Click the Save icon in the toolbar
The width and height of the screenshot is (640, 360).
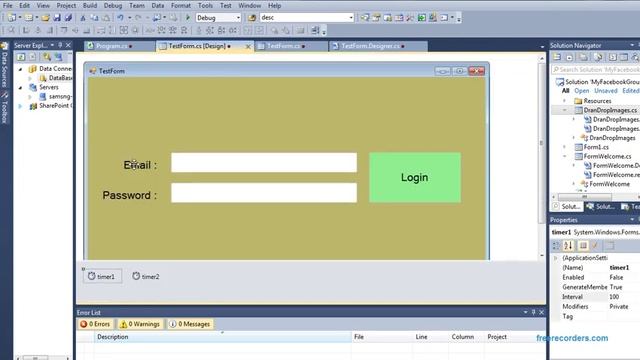(57, 18)
